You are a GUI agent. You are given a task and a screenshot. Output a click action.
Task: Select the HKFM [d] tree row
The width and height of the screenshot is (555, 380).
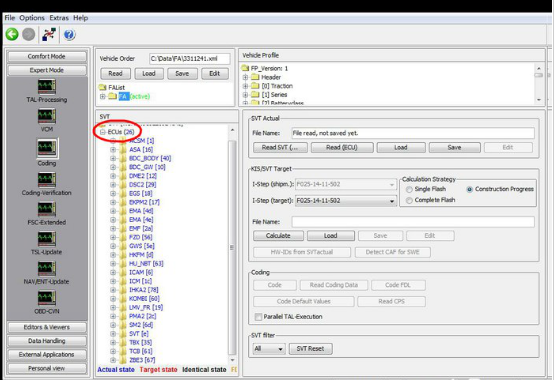(x=141, y=255)
